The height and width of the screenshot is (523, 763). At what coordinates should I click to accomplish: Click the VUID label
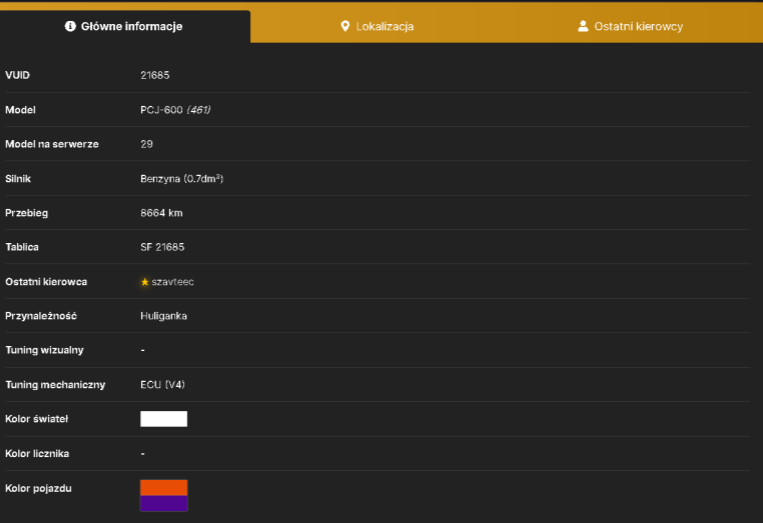point(18,75)
